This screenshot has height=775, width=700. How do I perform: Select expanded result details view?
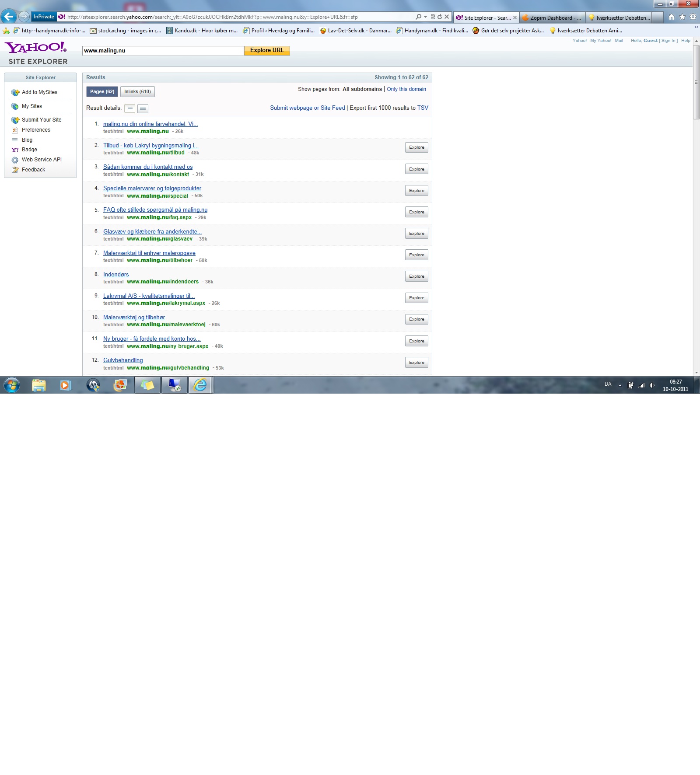143,108
